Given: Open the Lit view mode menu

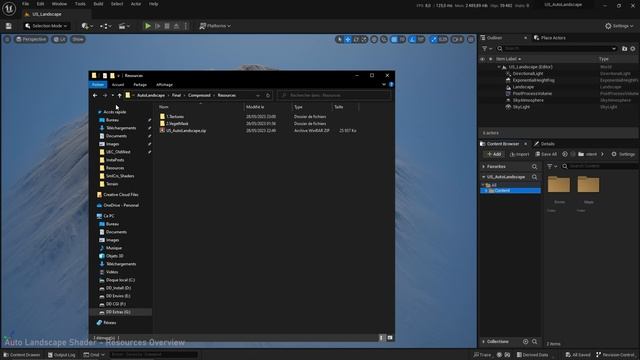Looking at the screenshot, I should 60,40.
